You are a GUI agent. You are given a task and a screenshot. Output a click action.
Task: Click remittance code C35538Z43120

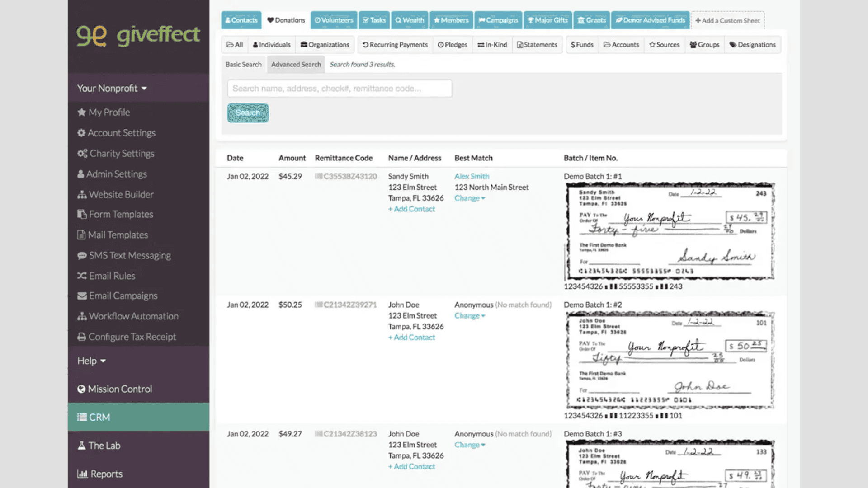(x=346, y=176)
